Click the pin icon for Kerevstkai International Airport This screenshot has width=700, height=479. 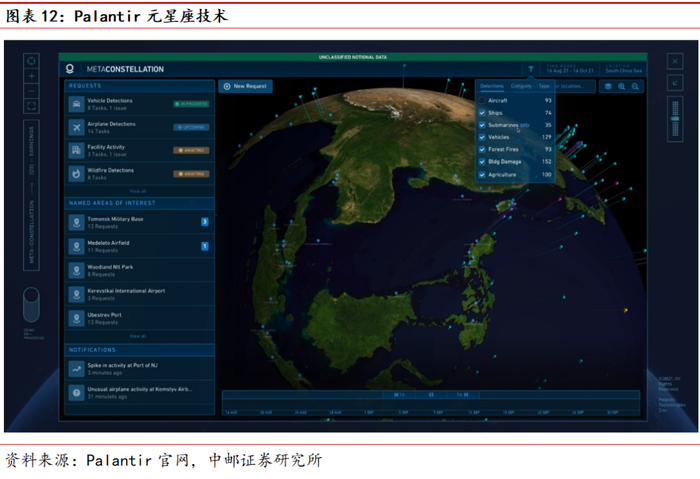pos(76,294)
